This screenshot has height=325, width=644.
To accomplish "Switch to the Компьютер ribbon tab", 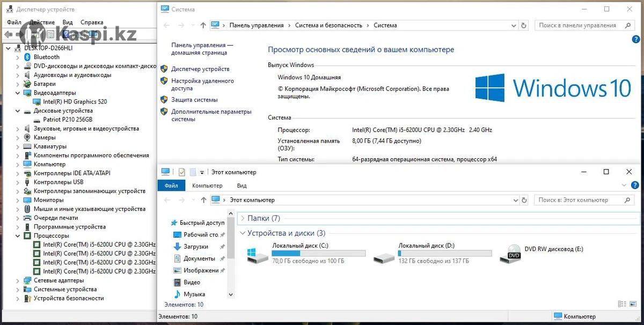I will [207, 186].
